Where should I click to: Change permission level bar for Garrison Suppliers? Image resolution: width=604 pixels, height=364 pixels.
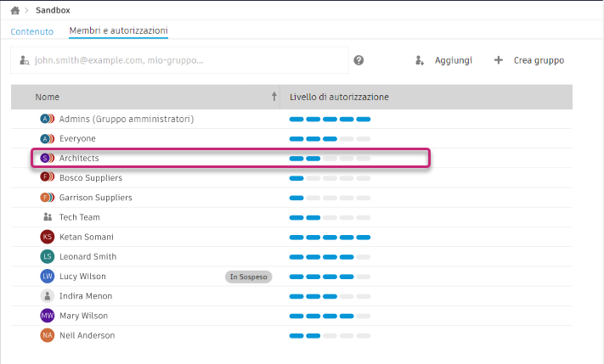[330, 198]
